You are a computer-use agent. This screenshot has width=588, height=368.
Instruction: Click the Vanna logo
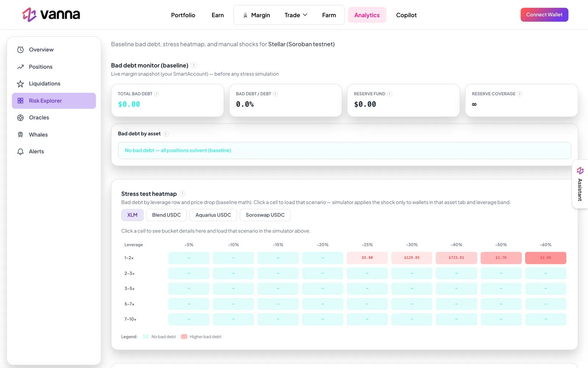51,15
